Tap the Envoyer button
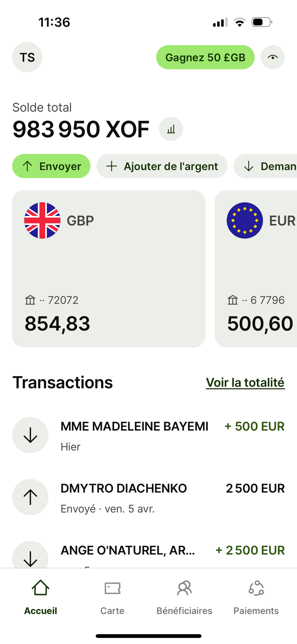Image resolution: width=297 pixels, height=644 pixels. click(52, 166)
